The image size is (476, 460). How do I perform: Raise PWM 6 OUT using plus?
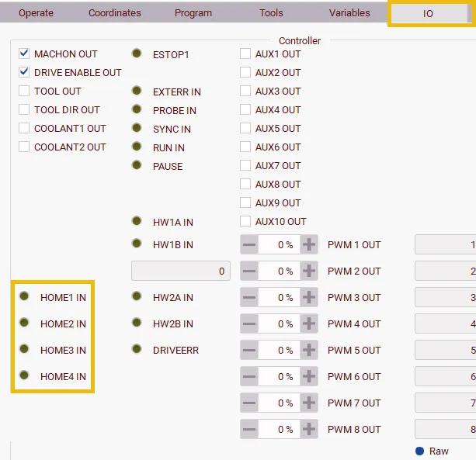click(309, 376)
